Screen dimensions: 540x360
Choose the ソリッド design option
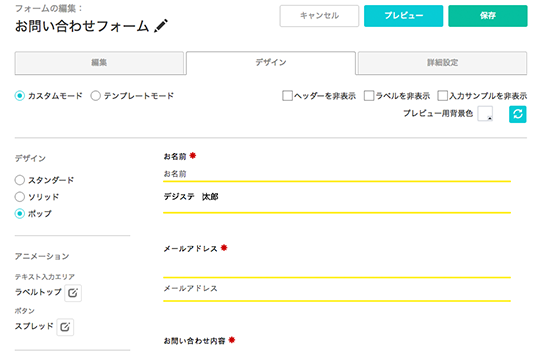[20, 197]
